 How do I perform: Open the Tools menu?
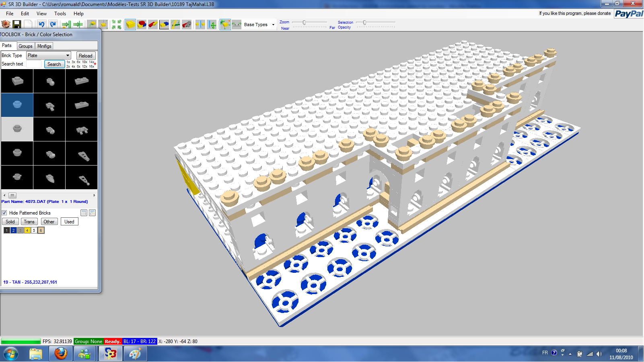[60, 14]
